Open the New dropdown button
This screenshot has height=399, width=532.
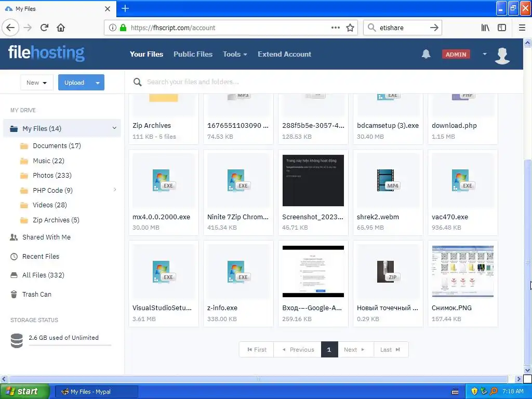click(37, 83)
